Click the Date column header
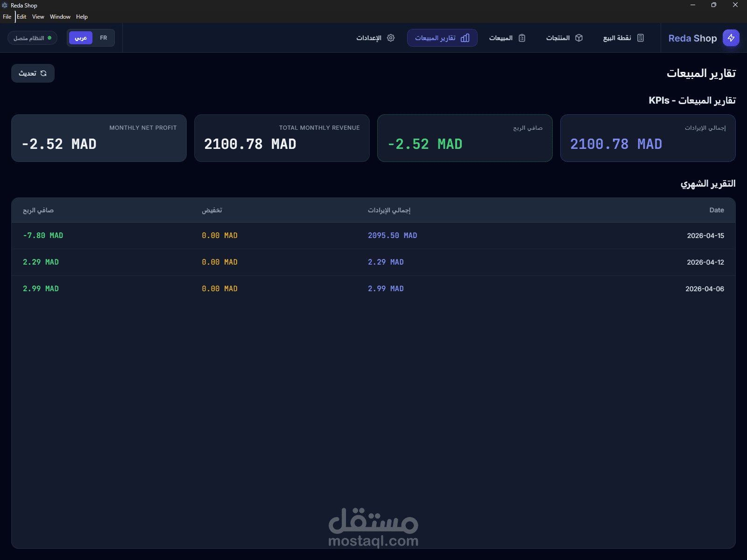Image resolution: width=747 pixels, height=560 pixels. pos(717,210)
